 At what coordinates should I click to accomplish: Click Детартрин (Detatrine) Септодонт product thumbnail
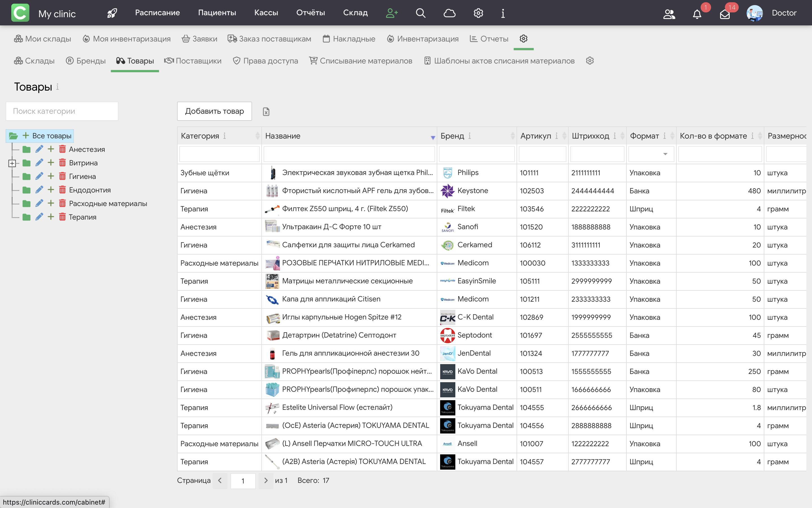pos(272,335)
